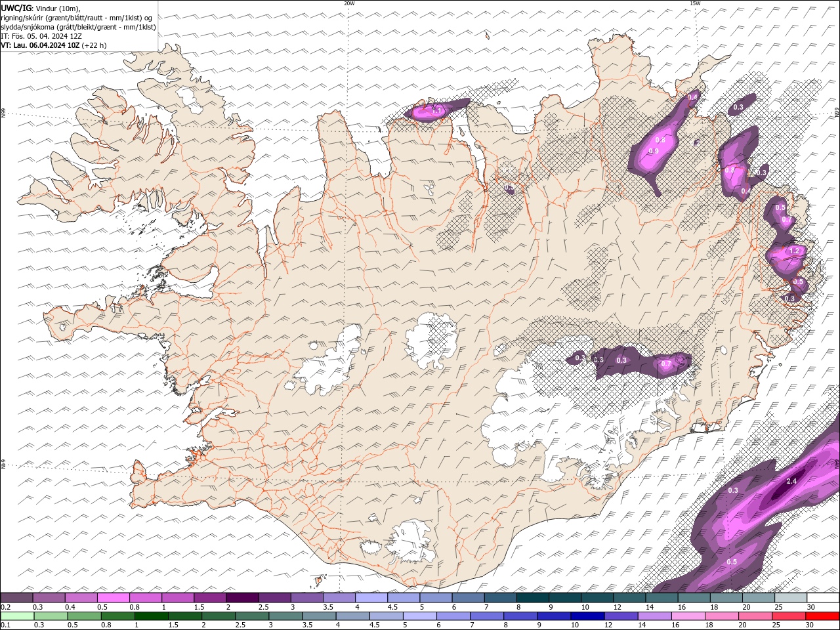Click the '3.5' label on the lower rain scale
The width and height of the screenshot is (840, 630).
coord(307,625)
